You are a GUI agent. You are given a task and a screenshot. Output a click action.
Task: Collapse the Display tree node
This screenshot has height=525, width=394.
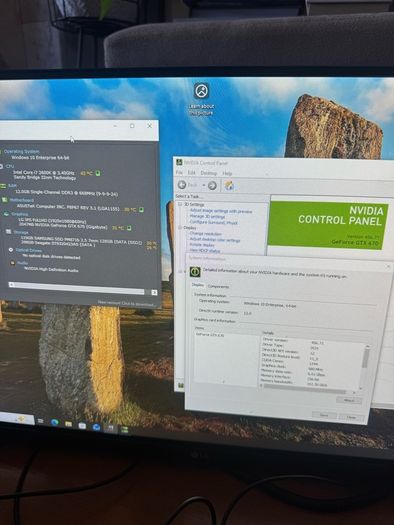[x=180, y=227]
